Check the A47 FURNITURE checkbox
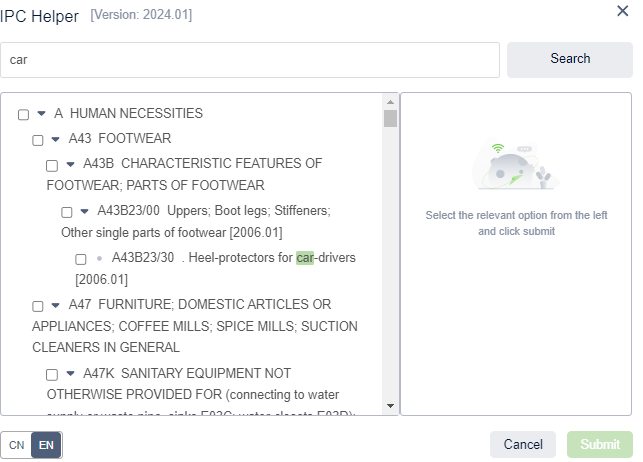 pos(38,306)
